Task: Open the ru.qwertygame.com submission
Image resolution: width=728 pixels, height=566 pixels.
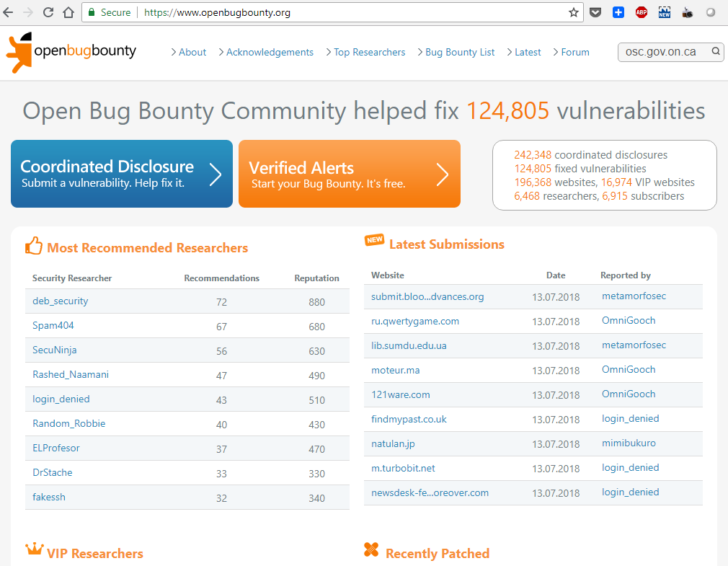Action: coord(415,322)
